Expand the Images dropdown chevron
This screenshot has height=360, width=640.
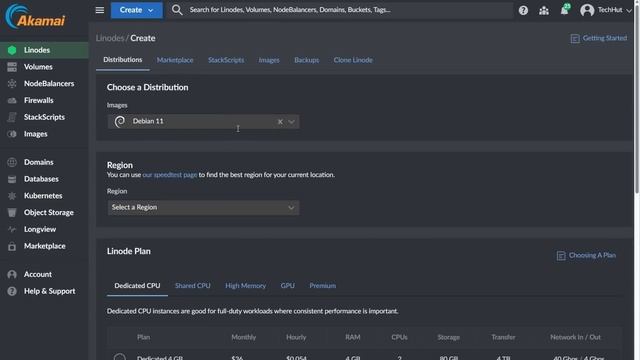point(291,122)
